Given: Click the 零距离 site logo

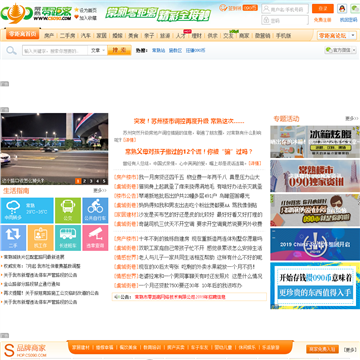Looking at the screenshot, I should 36,13.
